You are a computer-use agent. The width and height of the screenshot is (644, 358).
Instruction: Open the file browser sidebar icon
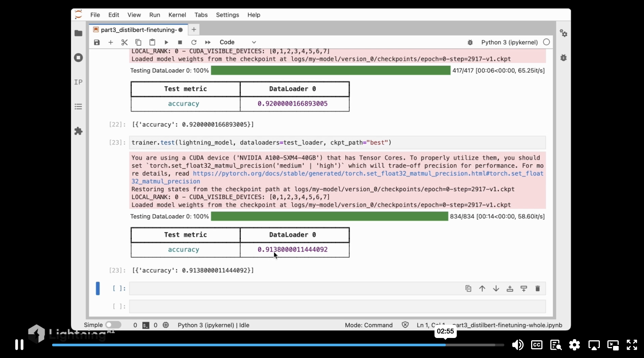(79, 33)
